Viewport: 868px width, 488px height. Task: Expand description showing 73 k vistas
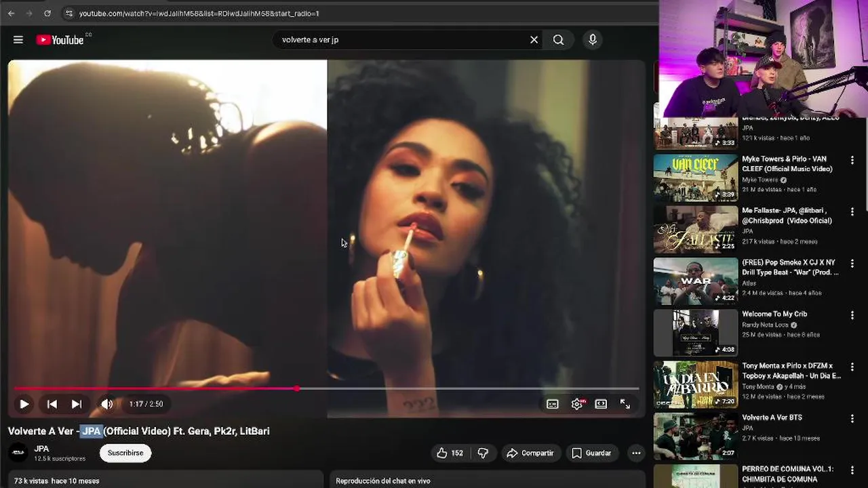[x=165, y=480]
